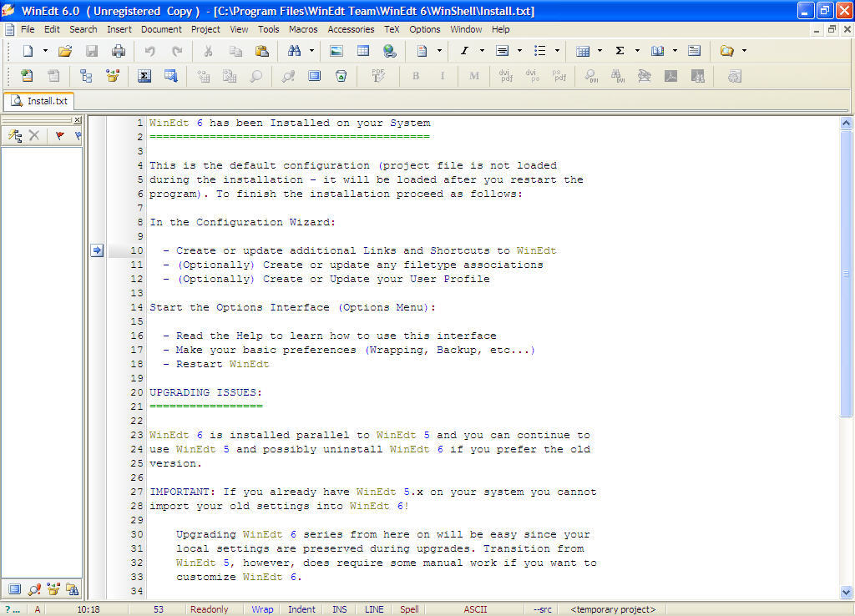Click the Document page icon in toolbar
The height and width of the screenshot is (616, 855).
click(x=422, y=51)
